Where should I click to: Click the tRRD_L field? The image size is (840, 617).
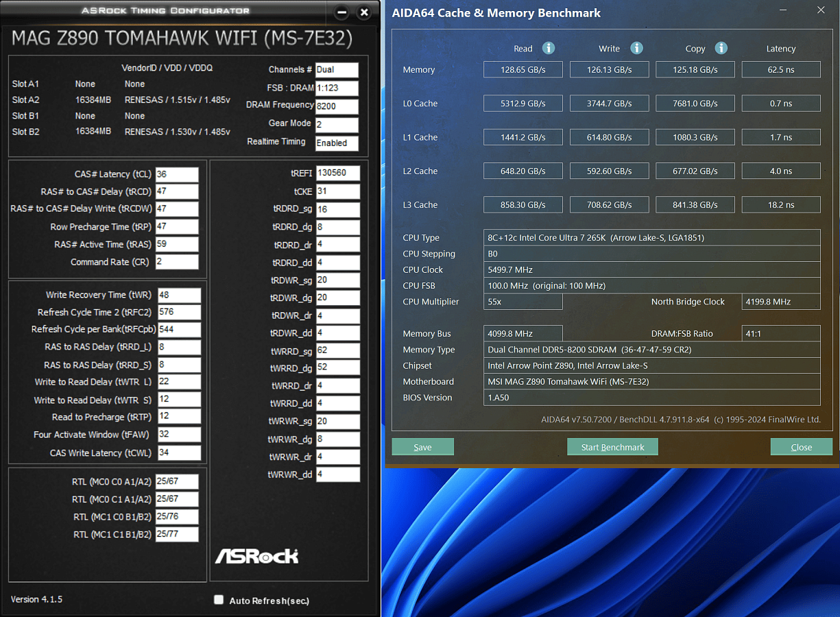click(x=179, y=348)
